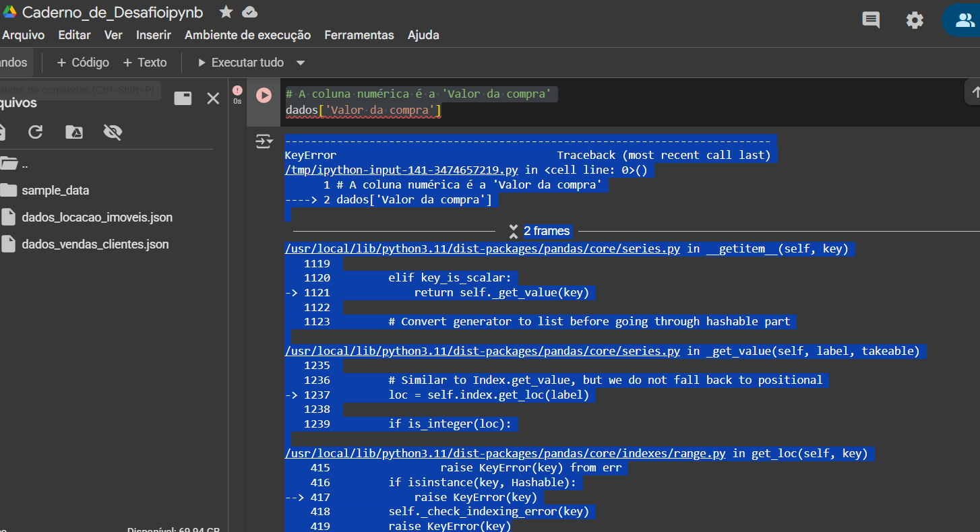Click 'Traceback (most recent call last)' text
The height and width of the screenshot is (532, 980).
coord(664,155)
